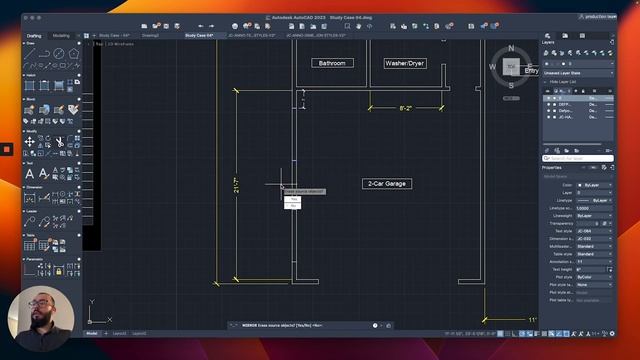Toggle visibility of layer 0

pyautogui.click(x=549, y=98)
